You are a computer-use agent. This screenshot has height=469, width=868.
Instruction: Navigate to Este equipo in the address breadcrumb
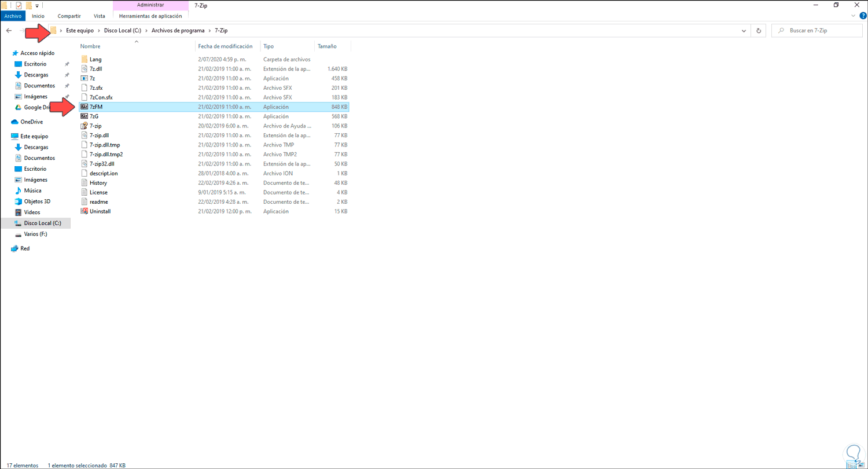pos(81,30)
